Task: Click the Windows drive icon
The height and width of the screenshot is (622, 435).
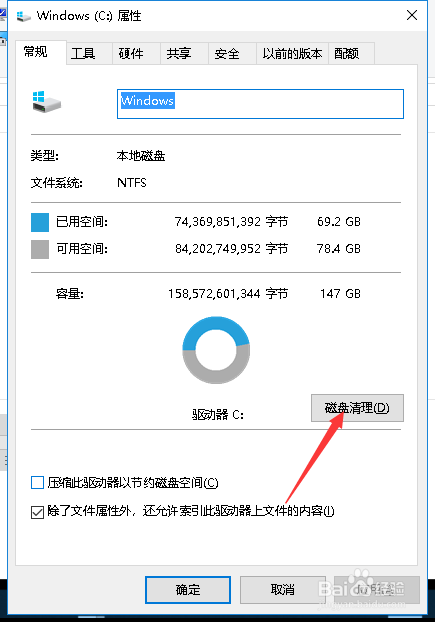Action: [x=47, y=102]
